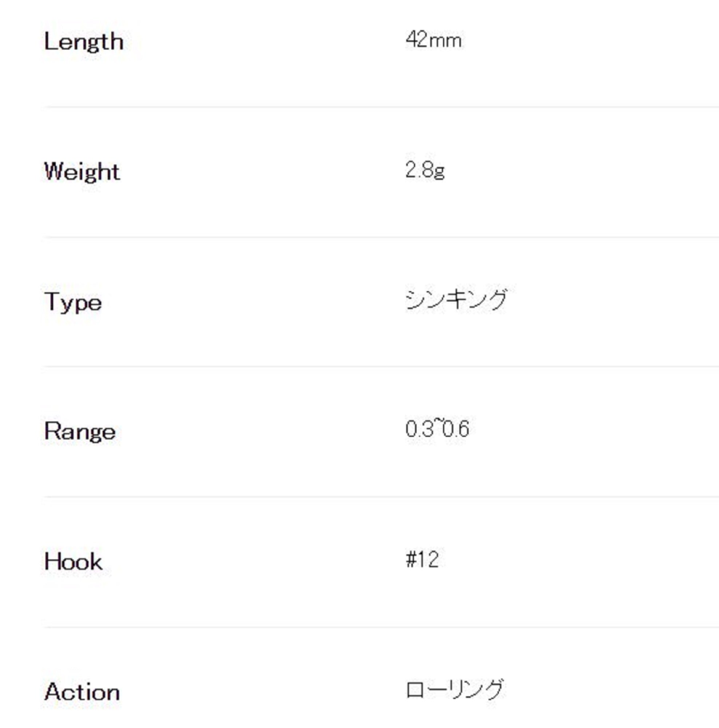Image resolution: width=719 pixels, height=728 pixels.
Task: Click the Type row label
Action: [73, 302]
